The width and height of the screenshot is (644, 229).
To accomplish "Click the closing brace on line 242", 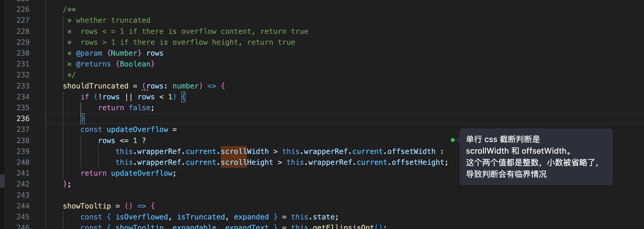I will pyautogui.click(x=65, y=184).
